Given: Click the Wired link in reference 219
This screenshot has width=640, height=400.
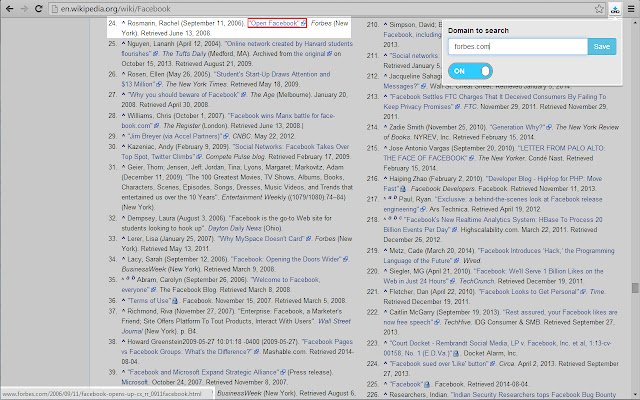Looking at the screenshot, I should (472, 261).
